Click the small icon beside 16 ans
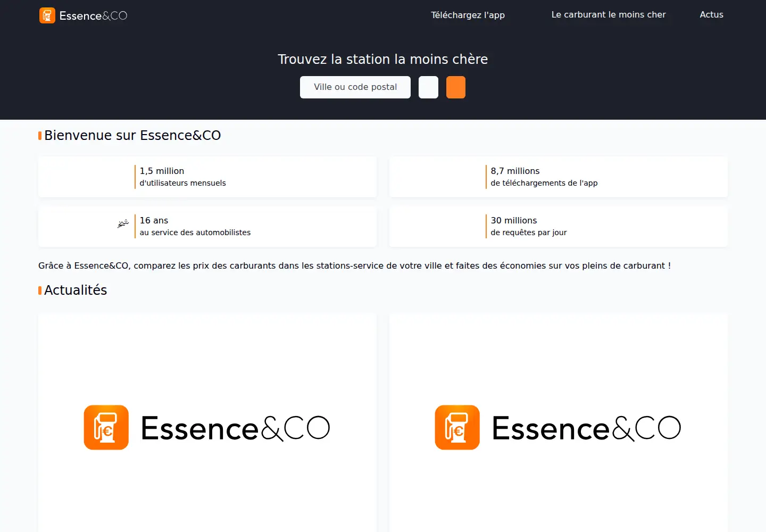This screenshot has width=766, height=532. pyautogui.click(x=123, y=223)
